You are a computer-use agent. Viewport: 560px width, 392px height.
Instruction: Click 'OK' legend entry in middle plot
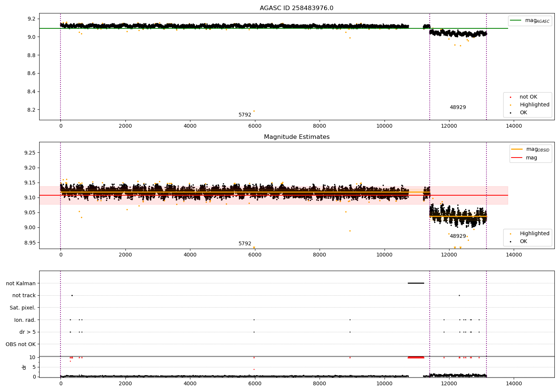tap(523, 242)
